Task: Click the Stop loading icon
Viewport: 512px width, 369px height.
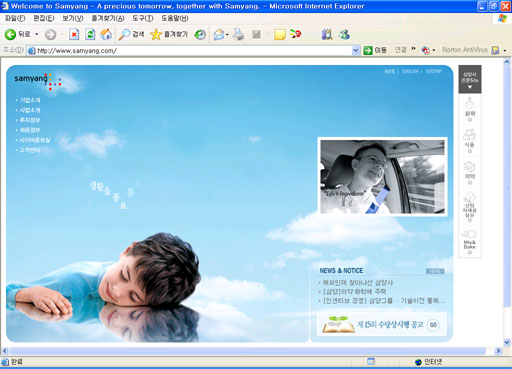Action: [x=74, y=34]
